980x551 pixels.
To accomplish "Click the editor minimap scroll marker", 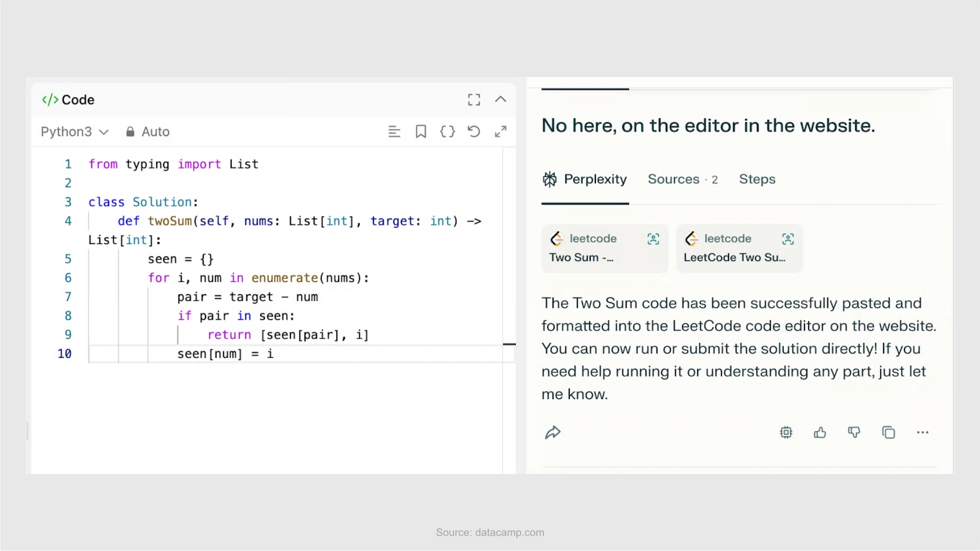I will tap(509, 345).
